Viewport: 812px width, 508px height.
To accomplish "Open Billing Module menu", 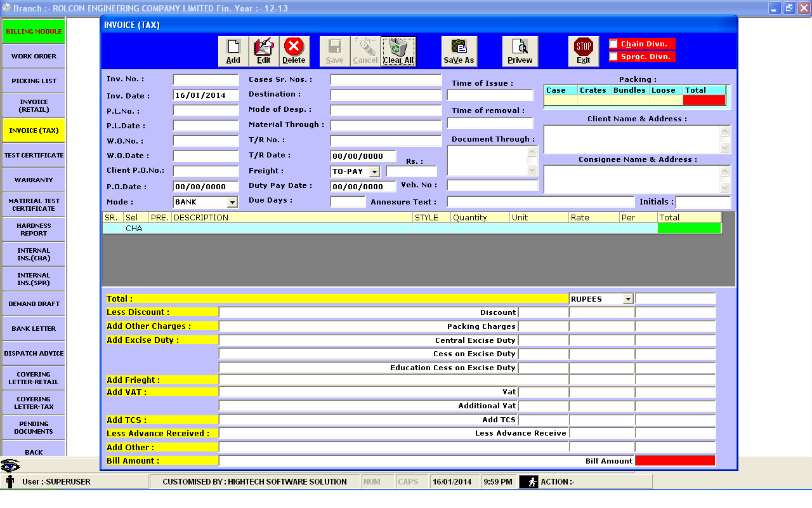I will click(x=34, y=32).
